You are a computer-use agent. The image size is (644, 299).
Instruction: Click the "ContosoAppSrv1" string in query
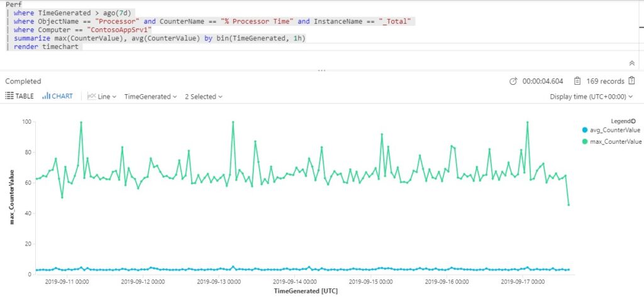[119, 30]
